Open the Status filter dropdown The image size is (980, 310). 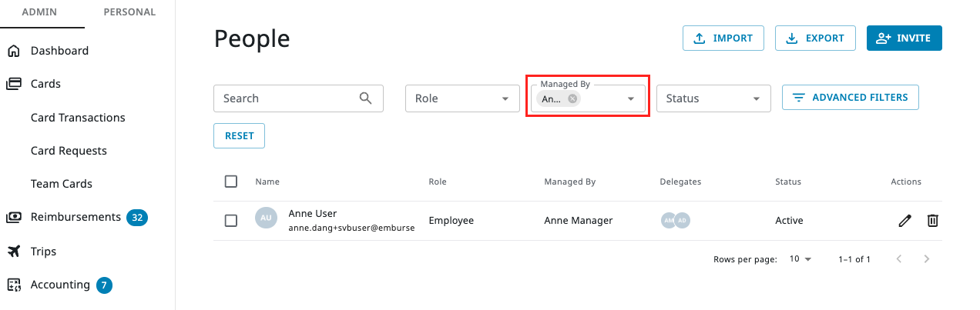713,98
